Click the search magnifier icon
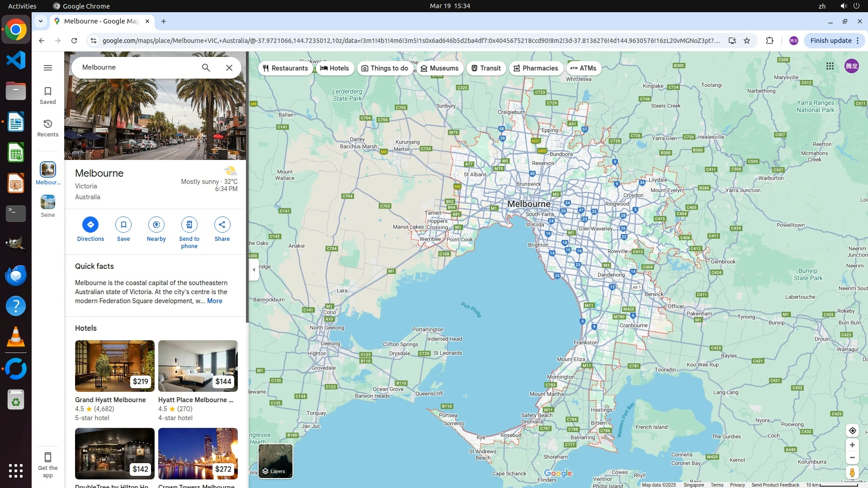This screenshot has width=868, height=488. pyautogui.click(x=206, y=67)
